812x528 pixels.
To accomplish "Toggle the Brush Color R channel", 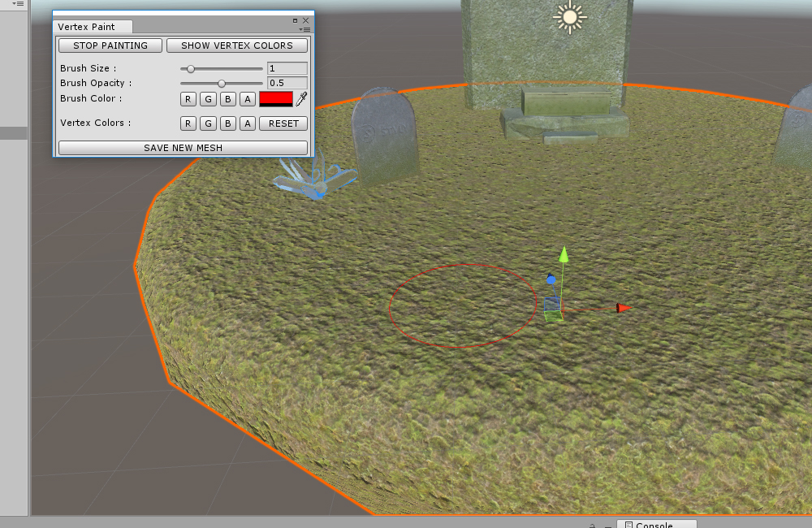I will coord(188,99).
